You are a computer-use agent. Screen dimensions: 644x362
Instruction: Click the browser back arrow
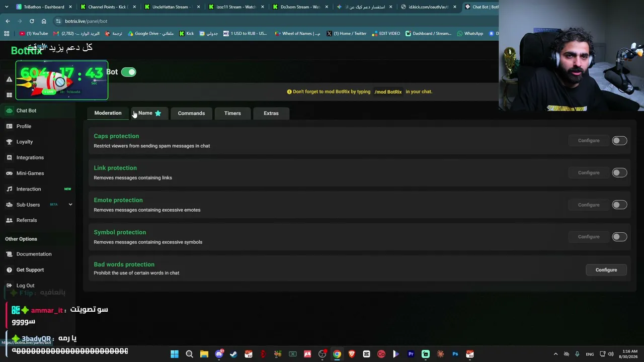[8, 21]
